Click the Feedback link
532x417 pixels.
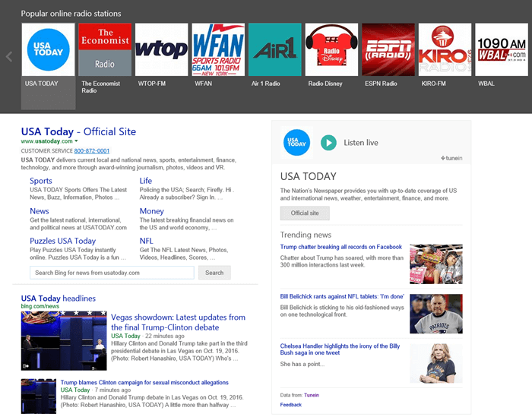click(291, 404)
